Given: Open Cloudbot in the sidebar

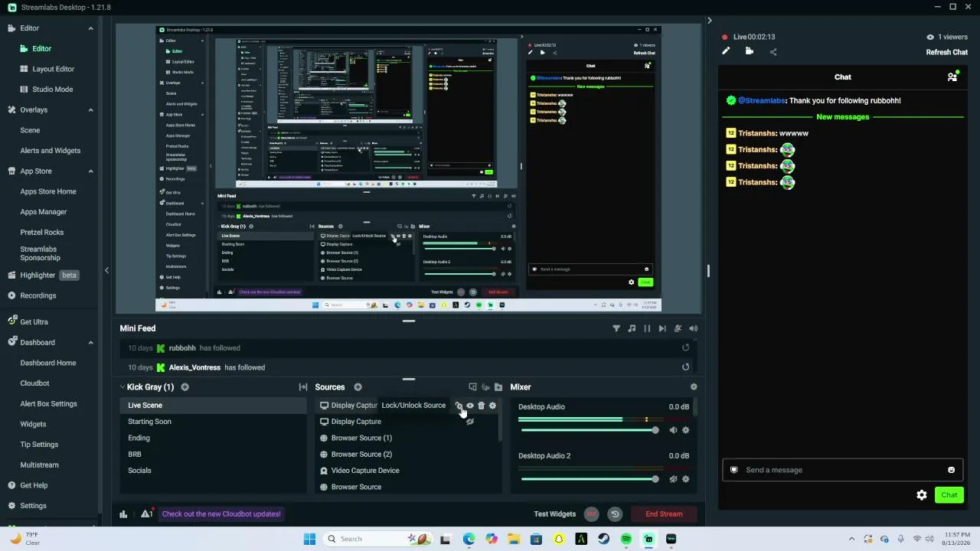Looking at the screenshot, I should tap(34, 383).
